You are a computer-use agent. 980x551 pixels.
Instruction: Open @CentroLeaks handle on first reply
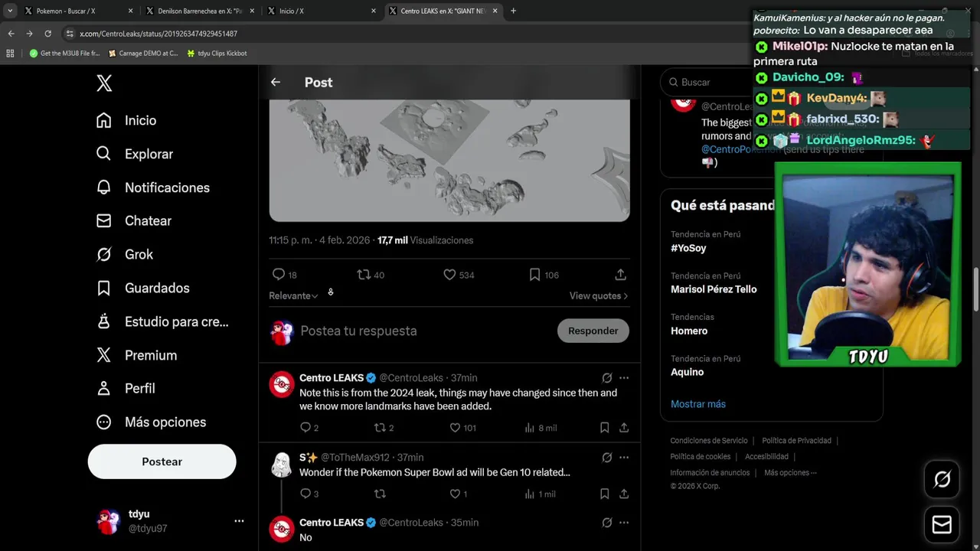click(411, 378)
